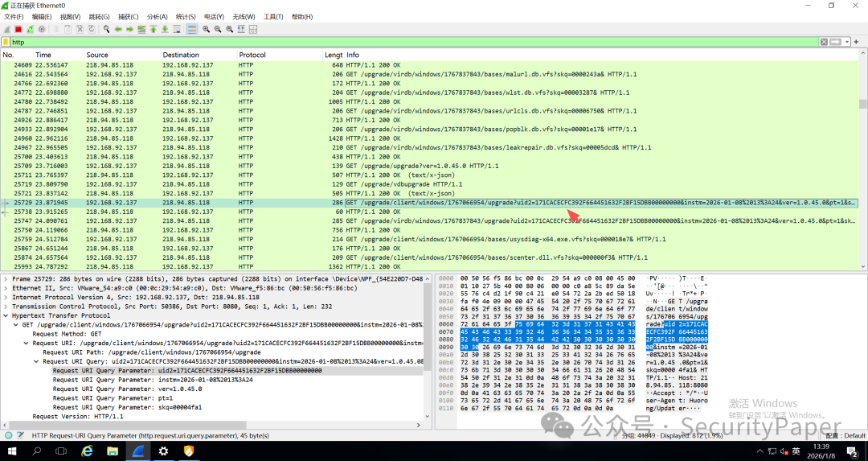Add a filter button with plus
Image resolution: width=868 pixels, height=461 pixels.
pos(856,42)
